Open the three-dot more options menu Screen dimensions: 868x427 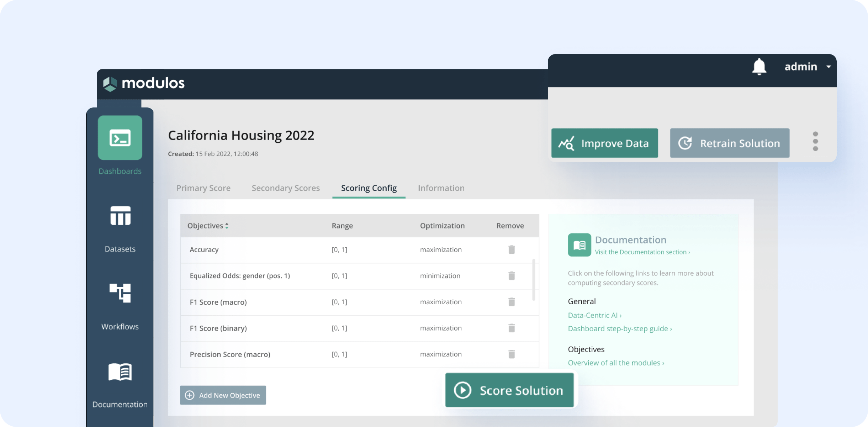tap(815, 142)
